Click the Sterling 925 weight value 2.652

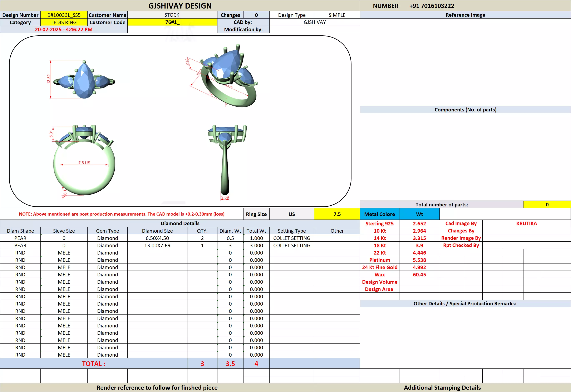coord(419,223)
